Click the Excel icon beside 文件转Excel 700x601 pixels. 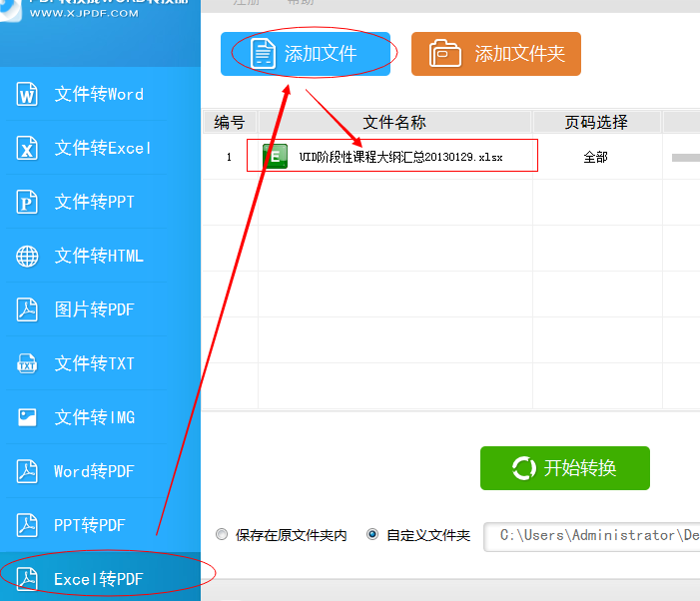[x=27, y=148]
